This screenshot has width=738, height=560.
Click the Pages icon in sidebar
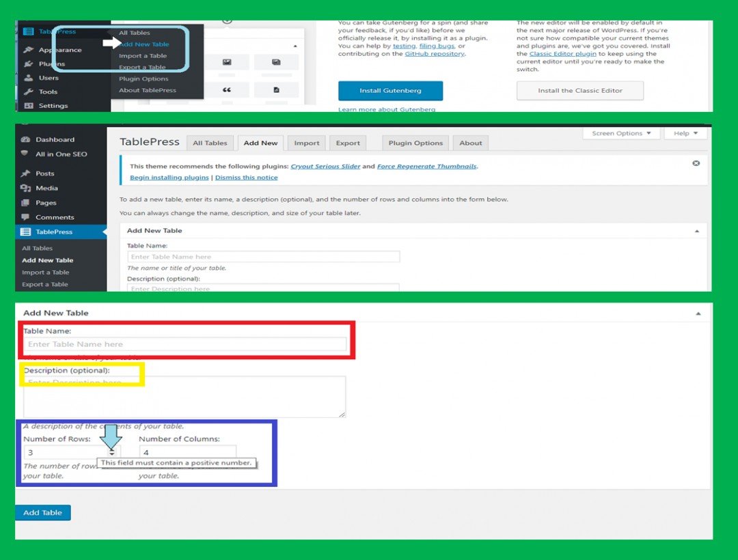25,203
